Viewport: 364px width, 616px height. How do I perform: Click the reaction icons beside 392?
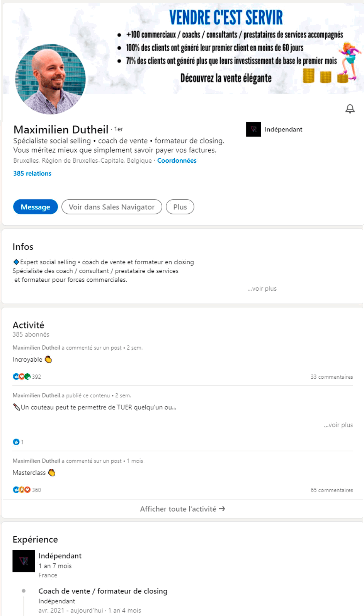(x=22, y=376)
